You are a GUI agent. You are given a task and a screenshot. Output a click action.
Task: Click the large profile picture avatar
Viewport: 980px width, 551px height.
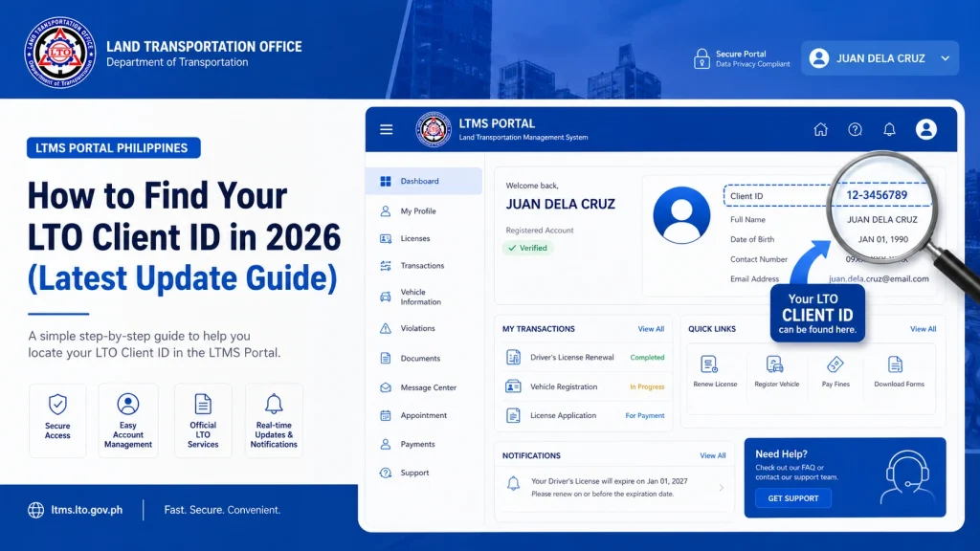681,215
